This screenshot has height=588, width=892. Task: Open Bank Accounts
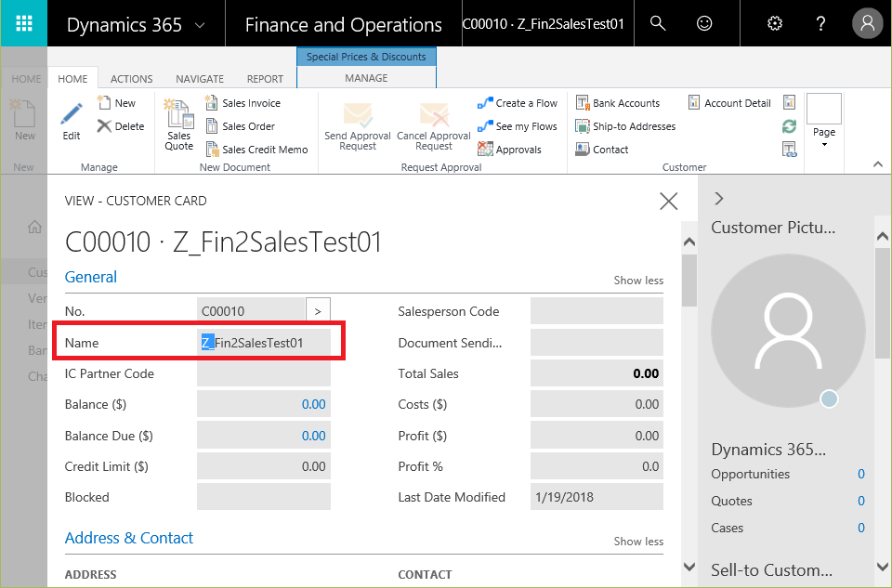click(x=617, y=103)
